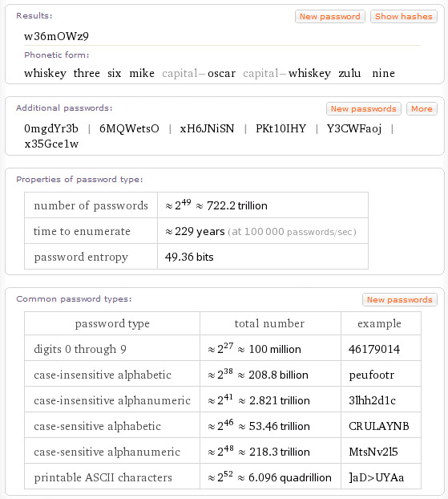Click the Phonetic form label
The height and width of the screenshot is (499, 448).
coord(57,55)
